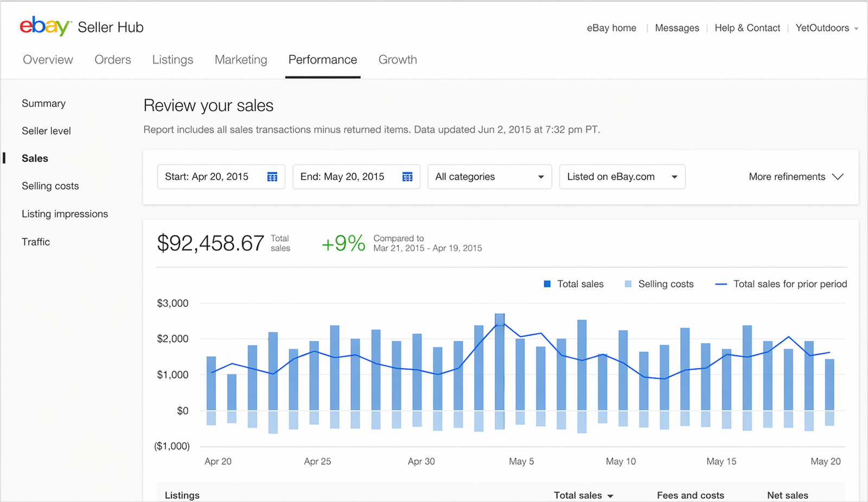Open Listing impressions in the sidebar
The height and width of the screenshot is (502, 868).
[65, 214]
